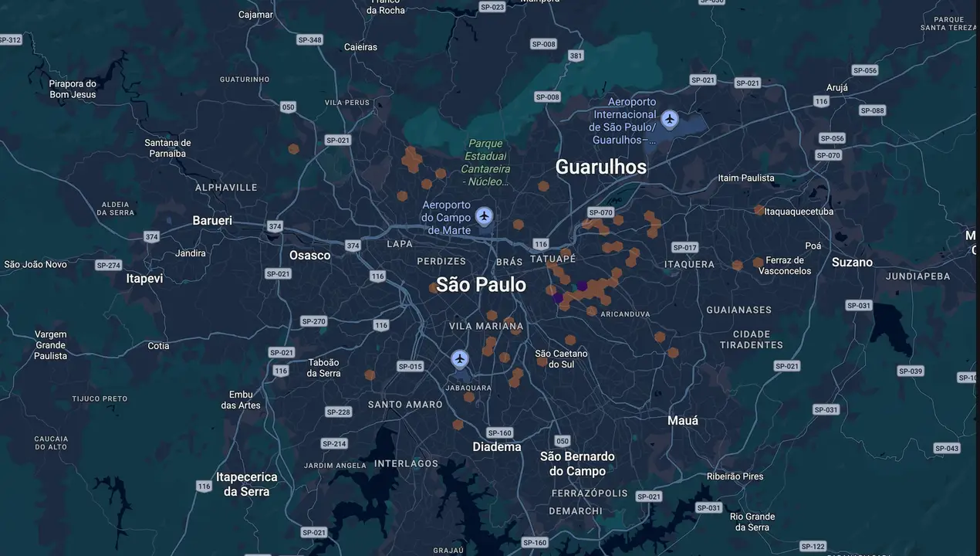Click the Caieiras label
The image size is (980, 556).
click(360, 47)
